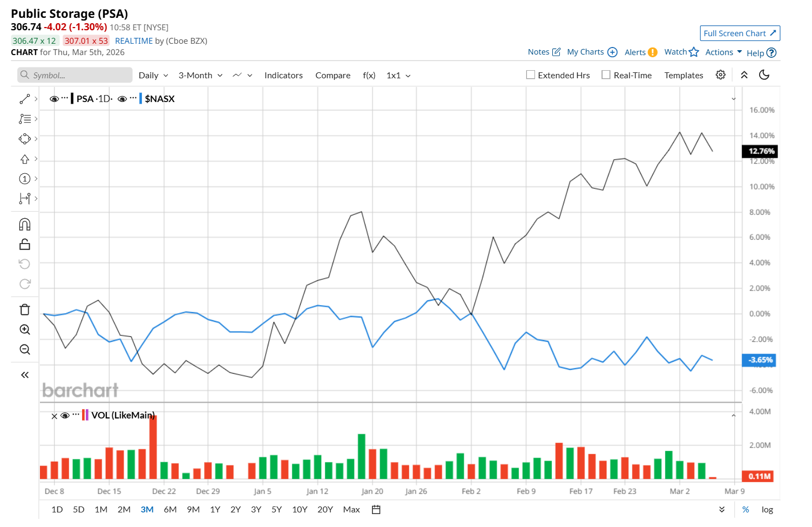Collapse the toolbar with double chevron up
812x527 pixels.
pyautogui.click(x=744, y=75)
